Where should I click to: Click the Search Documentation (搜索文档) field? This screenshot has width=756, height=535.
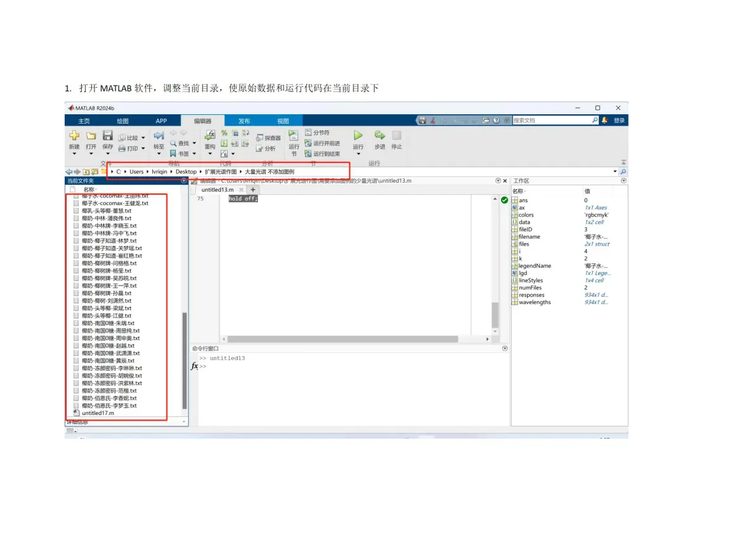(552, 120)
